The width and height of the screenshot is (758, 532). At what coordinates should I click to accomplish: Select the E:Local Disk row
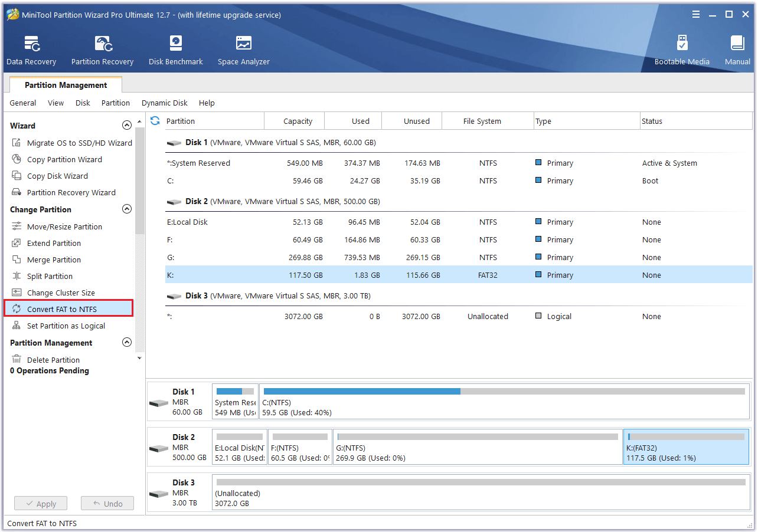point(459,222)
